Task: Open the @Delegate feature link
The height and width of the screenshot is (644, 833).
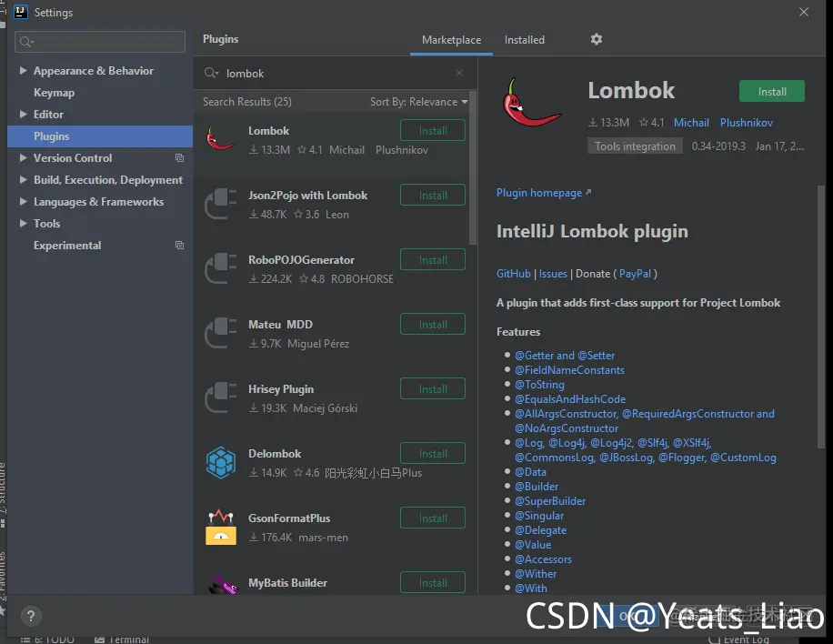Action: click(x=540, y=530)
